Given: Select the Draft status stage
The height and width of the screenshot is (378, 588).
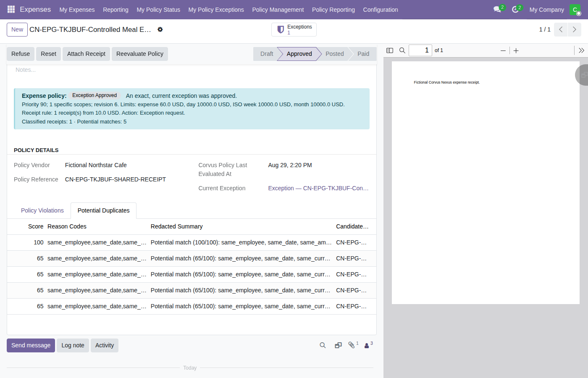Looking at the screenshot, I should point(266,54).
